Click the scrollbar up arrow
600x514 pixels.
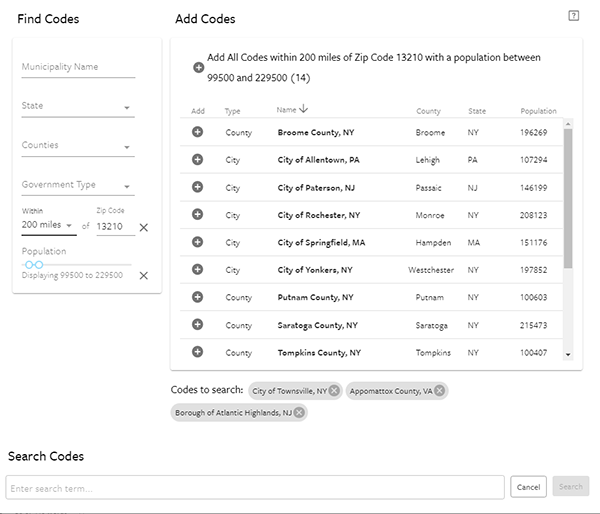[x=568, y=124]
